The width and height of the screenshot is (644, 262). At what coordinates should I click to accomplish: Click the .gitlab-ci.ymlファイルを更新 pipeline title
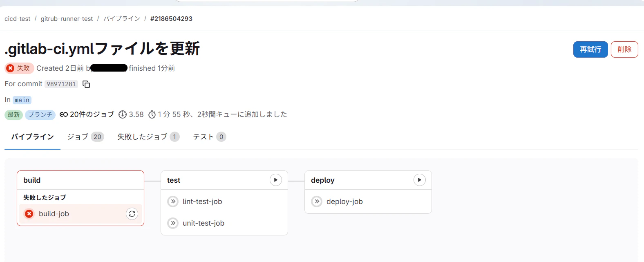coord(102,49)
